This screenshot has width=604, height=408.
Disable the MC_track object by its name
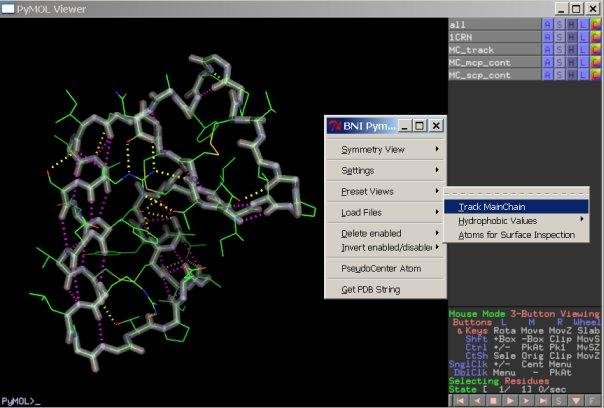click(493, 49)
